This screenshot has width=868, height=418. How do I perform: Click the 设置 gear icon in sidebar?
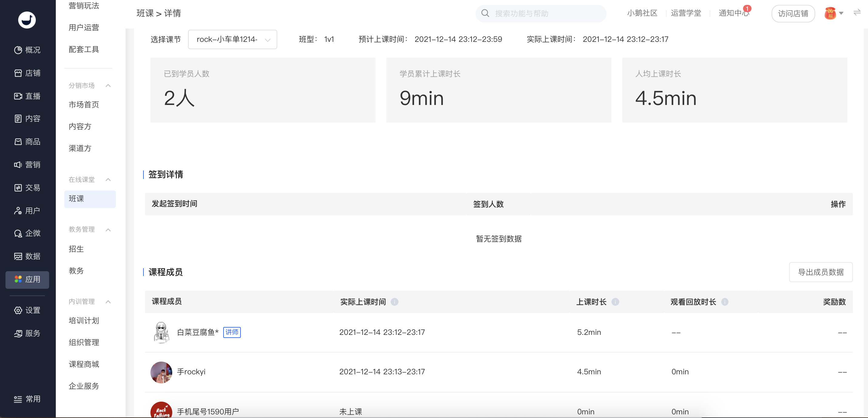[18, 310]
